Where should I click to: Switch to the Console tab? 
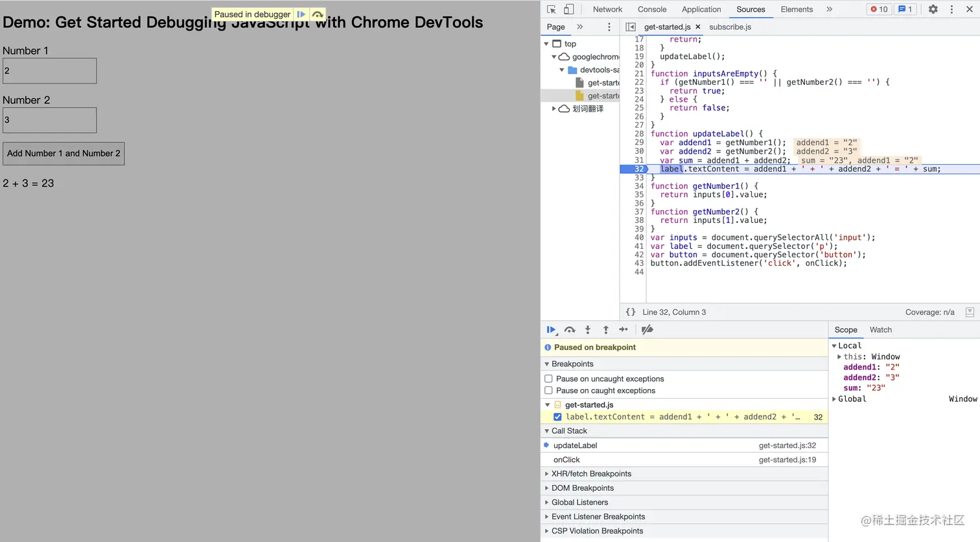pyautogui.click(x=652, y=9)
